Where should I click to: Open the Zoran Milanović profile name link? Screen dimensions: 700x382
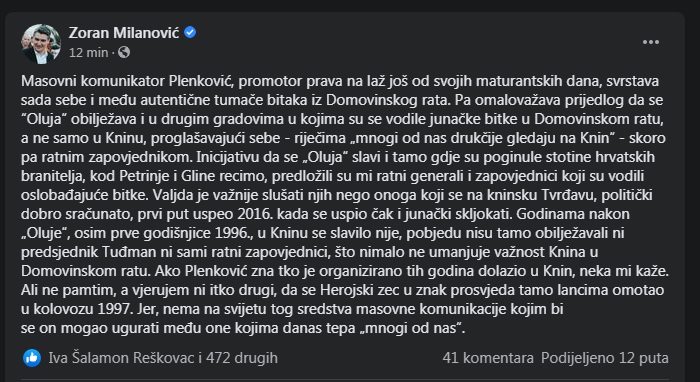click(124, 32)
